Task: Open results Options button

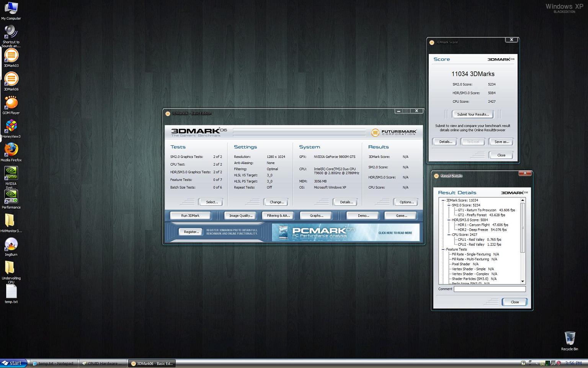Action: click(x=406, y=202)
